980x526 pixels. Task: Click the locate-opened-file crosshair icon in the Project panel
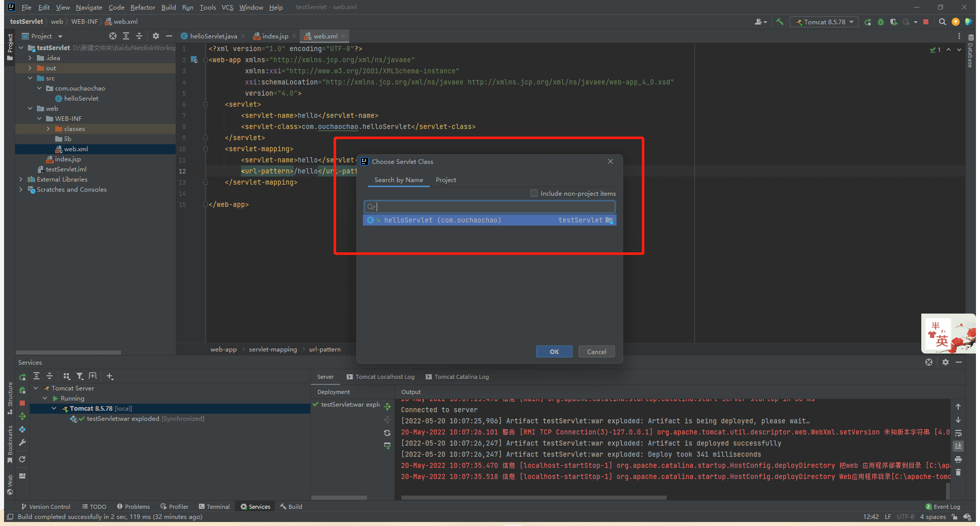point(113,36)
